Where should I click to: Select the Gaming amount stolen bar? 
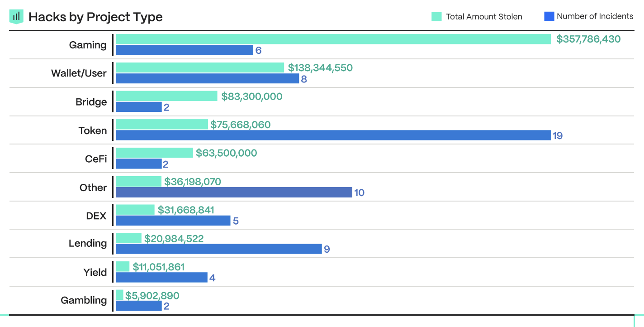point(333,39)
